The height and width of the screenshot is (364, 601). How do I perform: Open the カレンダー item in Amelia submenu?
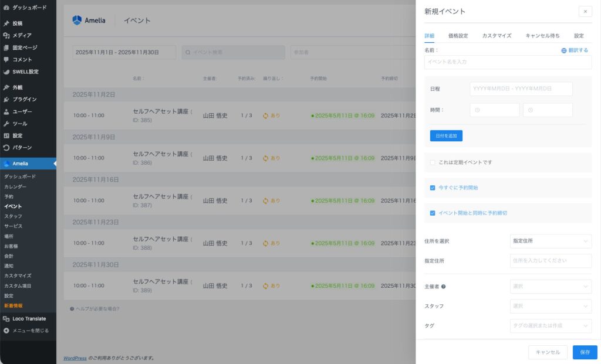pyautogui.click(x=15, y=186)
